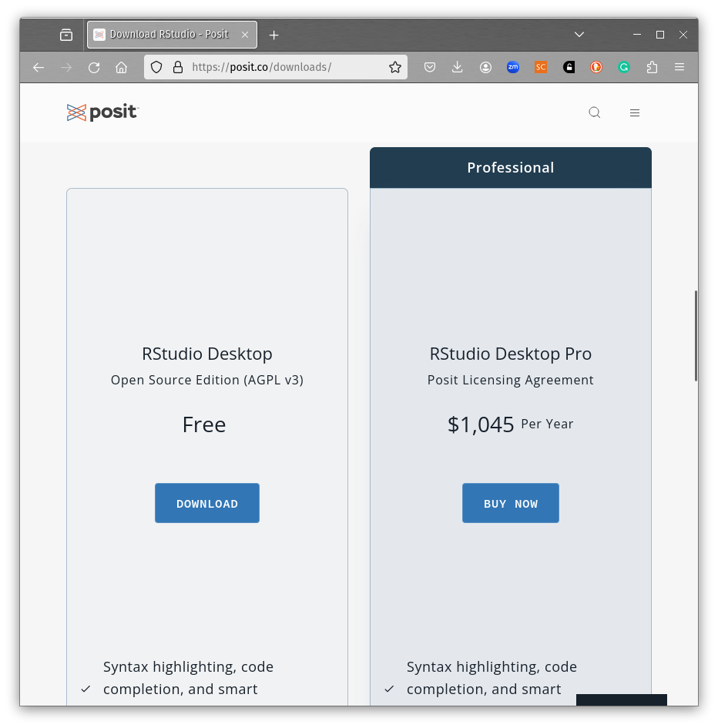Viewport: 718px width, 728px height.
Task: Open the Firefox application menu
Action: pyautogui.click(x=679, y=68)
